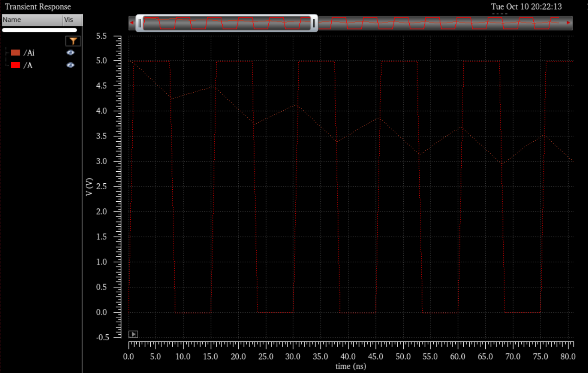Click the zoom window thumb in the overview bar
This screenshot has height=373, width=588.
pos(227,23)
